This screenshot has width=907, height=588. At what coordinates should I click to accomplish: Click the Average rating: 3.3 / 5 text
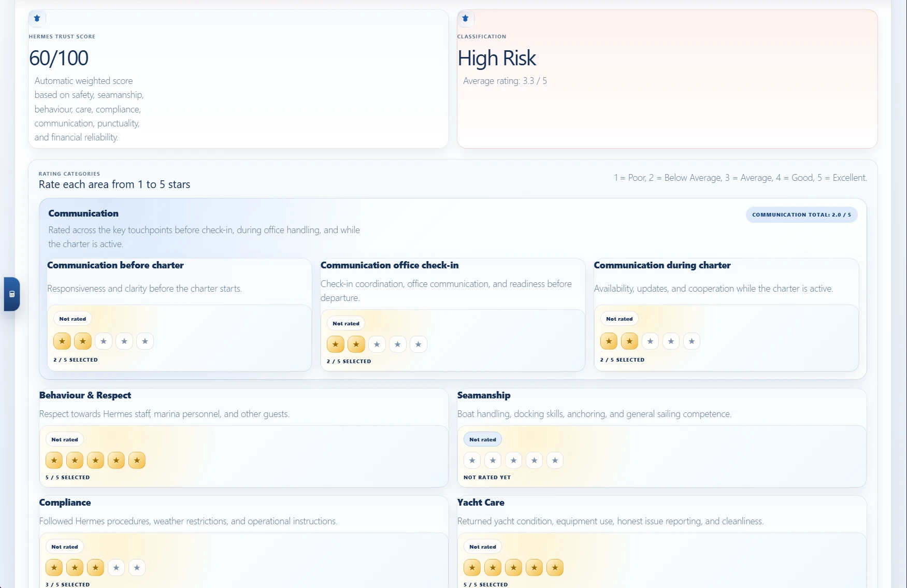pyautogui.click(x=505, y=81)
